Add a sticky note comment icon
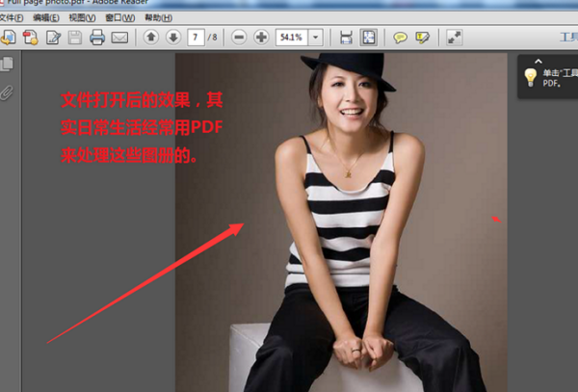578x392 pixels. (401, 38)
